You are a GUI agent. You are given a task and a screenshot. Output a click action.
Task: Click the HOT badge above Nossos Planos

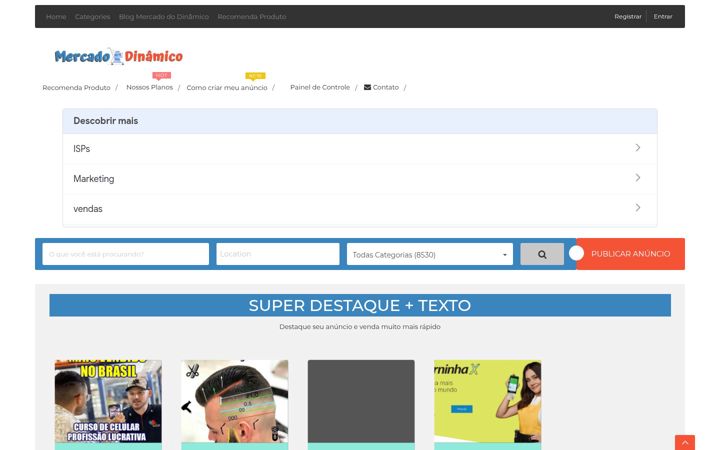tap(161, 75)
